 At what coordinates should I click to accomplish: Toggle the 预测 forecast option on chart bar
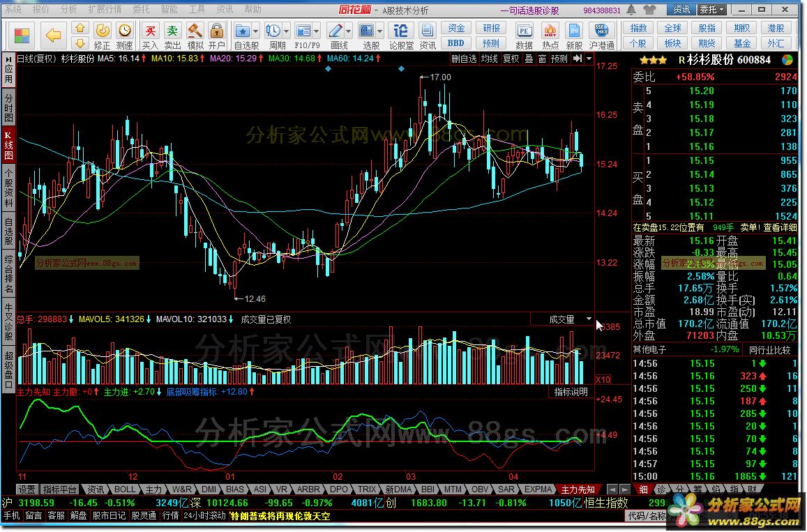tap(559, 59)
